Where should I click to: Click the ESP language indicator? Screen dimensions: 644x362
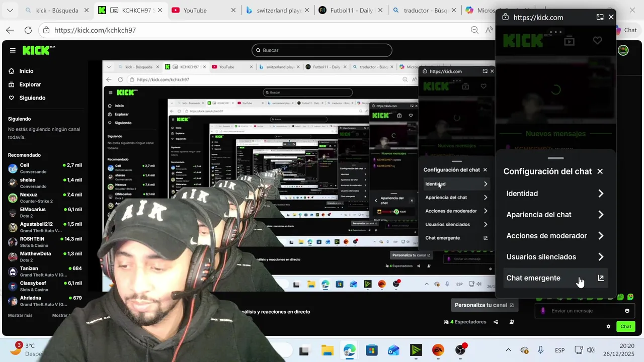[x=559, y=350]
